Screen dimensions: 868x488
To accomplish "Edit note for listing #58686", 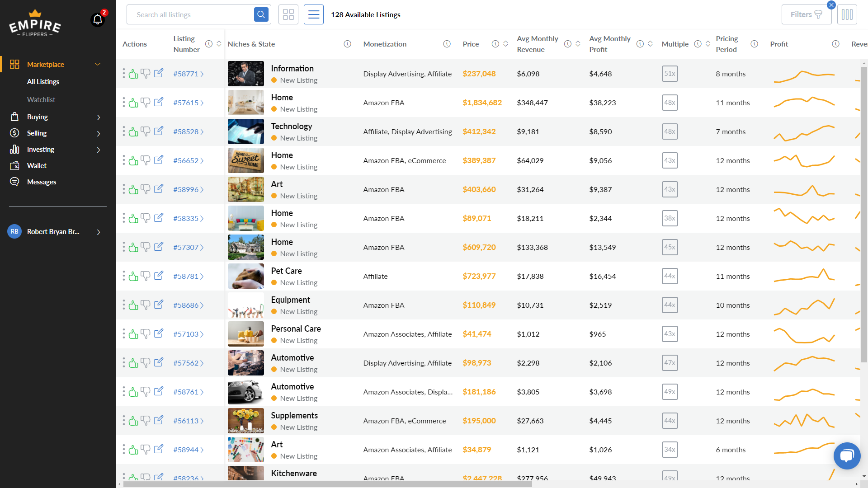I will click(159, 305).
